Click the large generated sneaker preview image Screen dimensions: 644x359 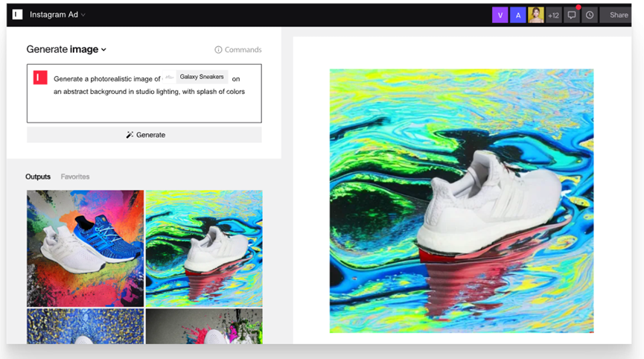(x=462, y=201)
